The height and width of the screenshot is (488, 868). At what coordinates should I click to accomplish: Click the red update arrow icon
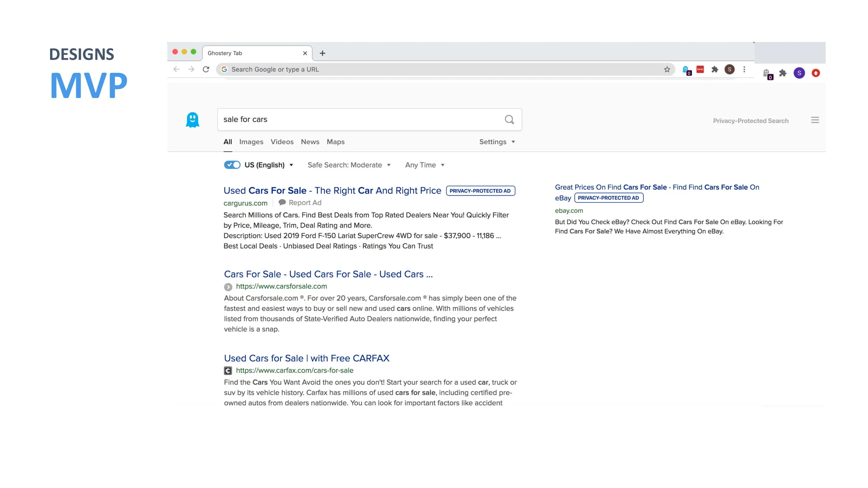pyautogui.click(x=816, y=73)
